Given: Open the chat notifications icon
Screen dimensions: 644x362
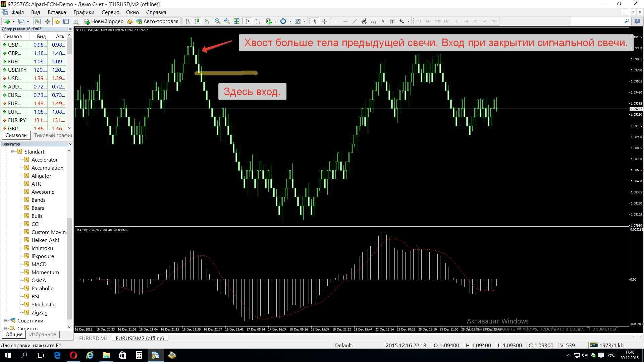Looking at the screenshot, I should [637, 21].
